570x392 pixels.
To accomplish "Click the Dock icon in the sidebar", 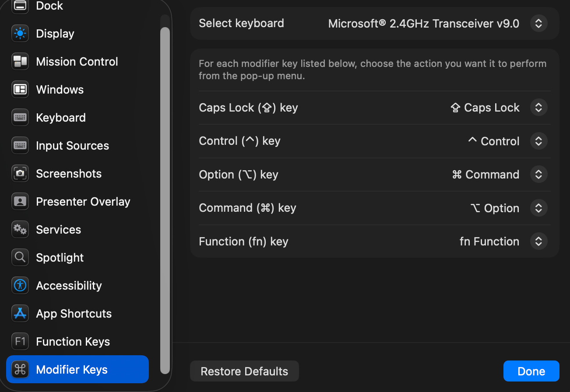I will pos(20,6).
